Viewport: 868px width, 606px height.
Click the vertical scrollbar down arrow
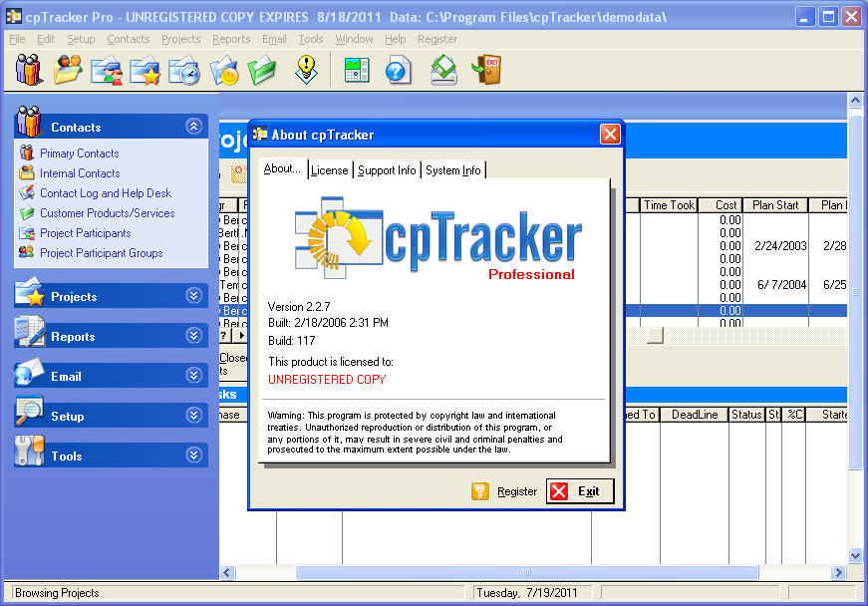click(855, 555)
